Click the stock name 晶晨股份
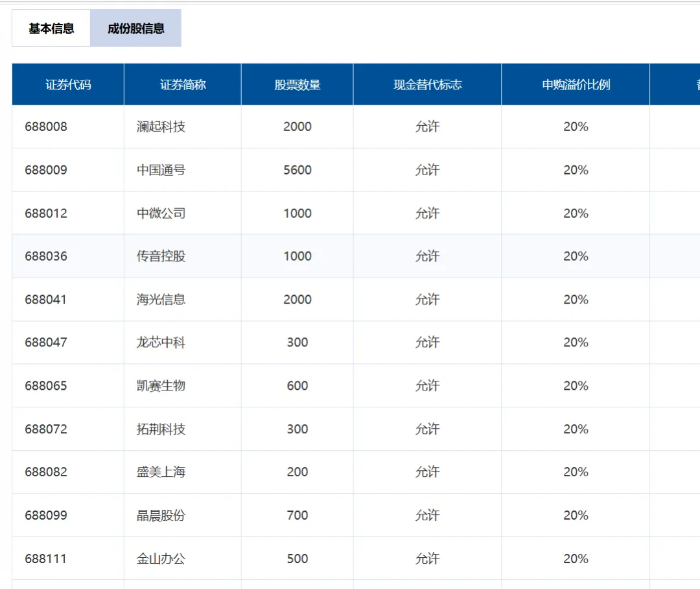Screen dimensions: 700x589 coord(161,515)
